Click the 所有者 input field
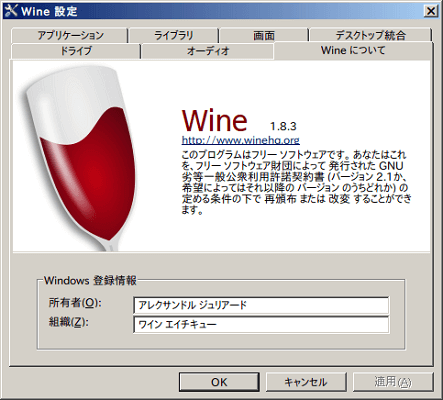This screenshot has height=400, width=443. click(261, 305)
